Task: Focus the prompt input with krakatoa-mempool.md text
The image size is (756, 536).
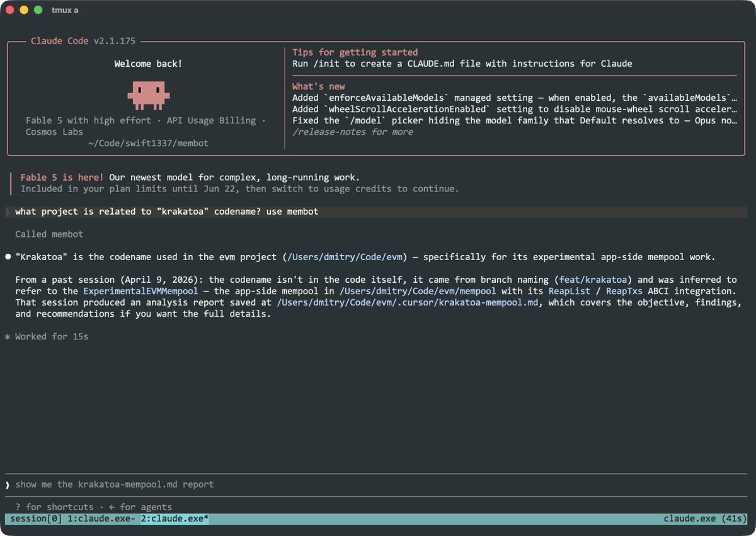Action: point(376,484)
